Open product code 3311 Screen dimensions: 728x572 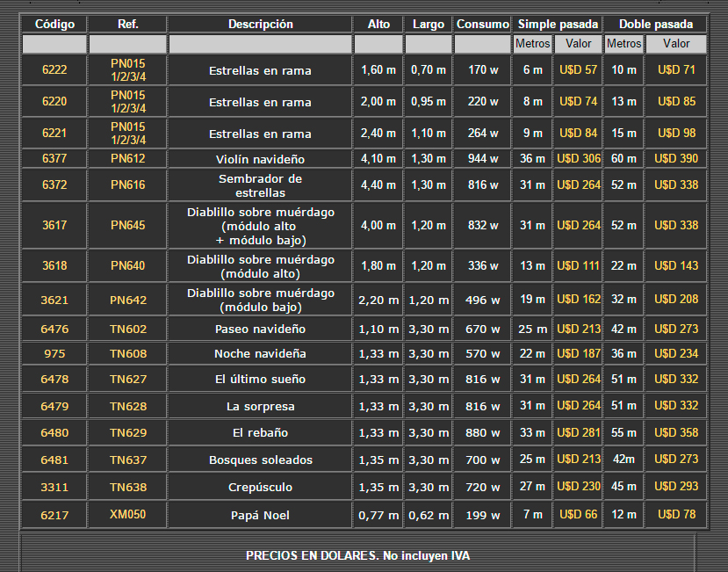click(x=54, y=488)
